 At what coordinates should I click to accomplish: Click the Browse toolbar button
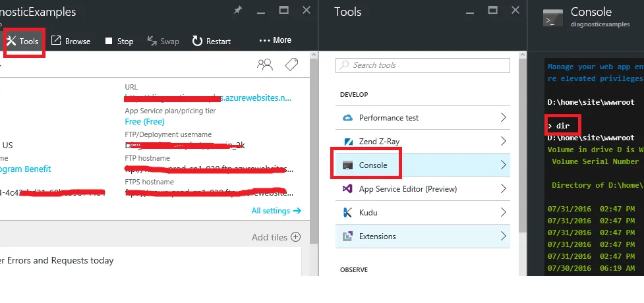tap(71, 41)
